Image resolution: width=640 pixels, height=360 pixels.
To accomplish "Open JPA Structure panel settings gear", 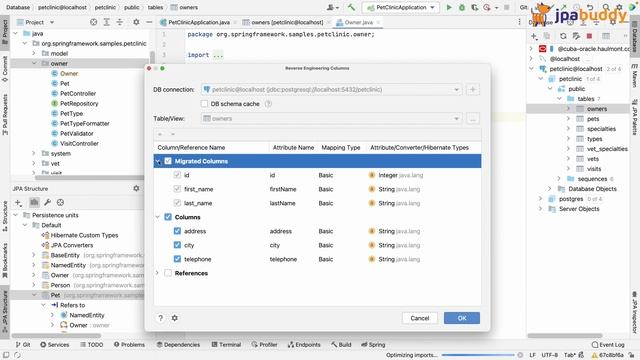I will pos(136,188).
